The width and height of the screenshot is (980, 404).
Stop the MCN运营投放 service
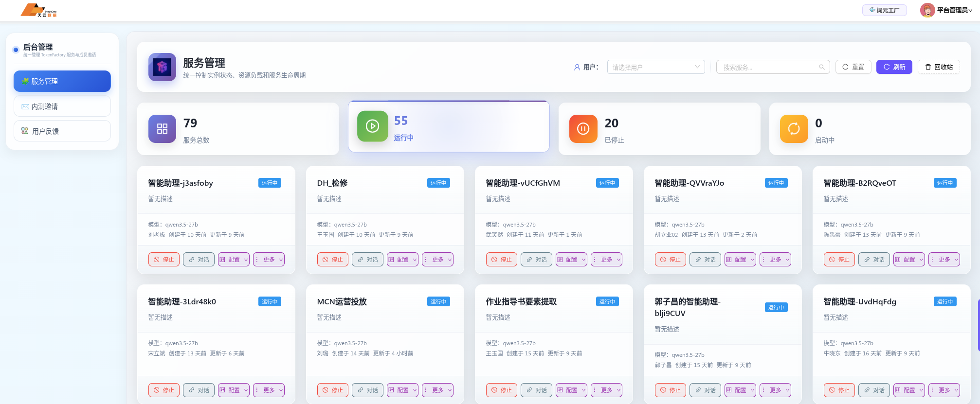pos(332,390)
